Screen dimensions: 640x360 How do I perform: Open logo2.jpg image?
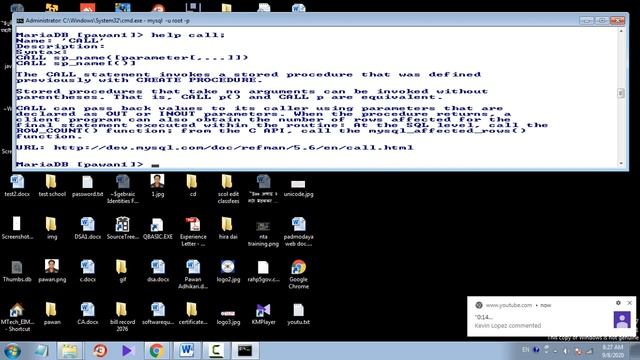(228, 271)
